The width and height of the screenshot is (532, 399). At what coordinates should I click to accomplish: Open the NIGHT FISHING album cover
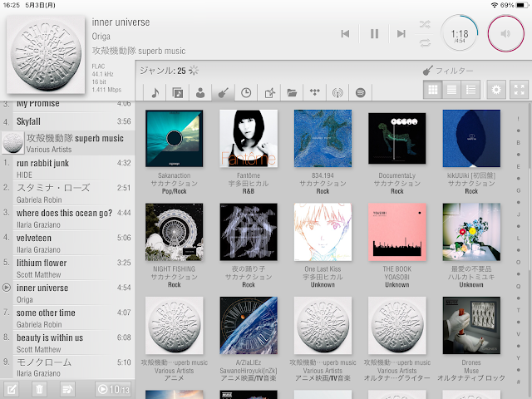[174, 232]
